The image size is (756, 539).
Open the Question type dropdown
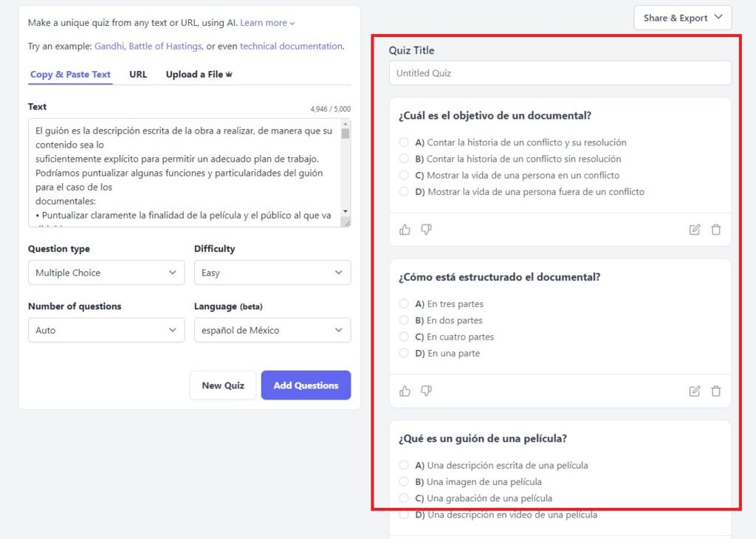pyautogui.click(x=106, y=272)
